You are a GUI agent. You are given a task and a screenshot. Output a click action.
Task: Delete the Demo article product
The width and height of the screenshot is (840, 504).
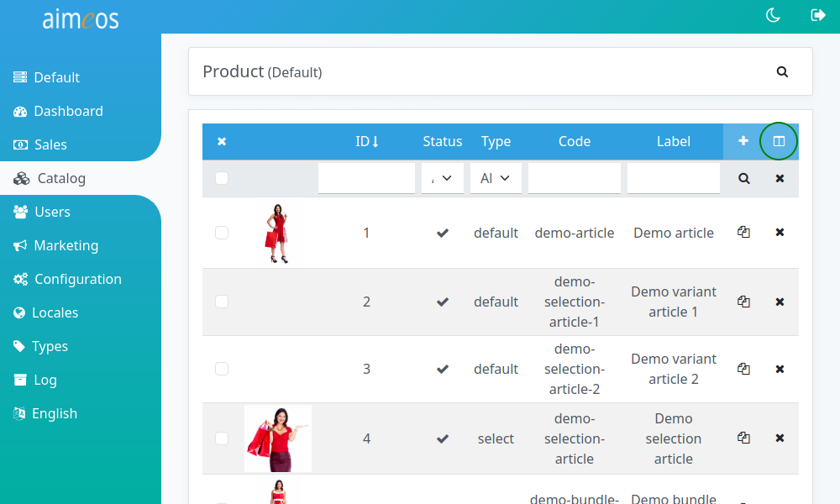[x=780, y=233]
